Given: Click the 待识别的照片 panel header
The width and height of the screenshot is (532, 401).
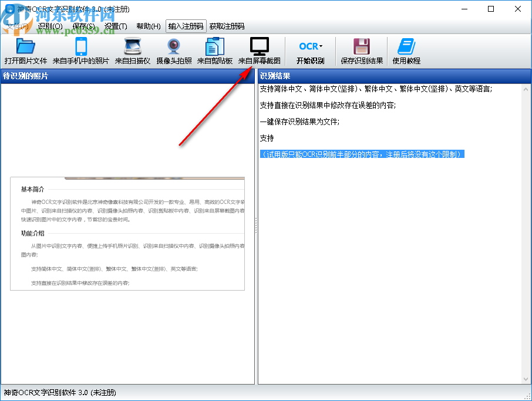Looking at the screenshot, I should pyautogui.click(x=127, y=76).
